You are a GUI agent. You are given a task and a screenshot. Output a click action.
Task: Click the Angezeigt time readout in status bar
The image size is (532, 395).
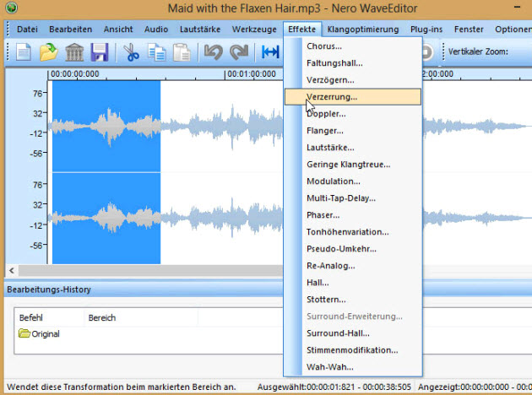pos(475,387)
